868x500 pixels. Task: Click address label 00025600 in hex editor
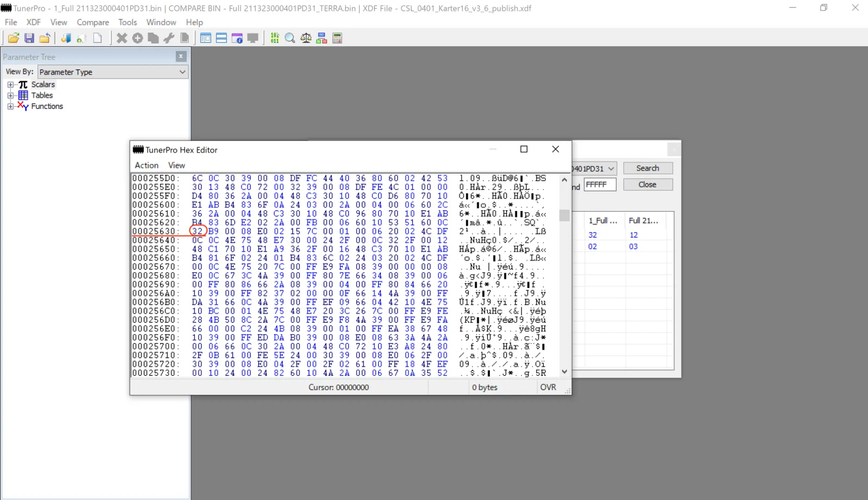pyautogui.click(x=155, y=204)
